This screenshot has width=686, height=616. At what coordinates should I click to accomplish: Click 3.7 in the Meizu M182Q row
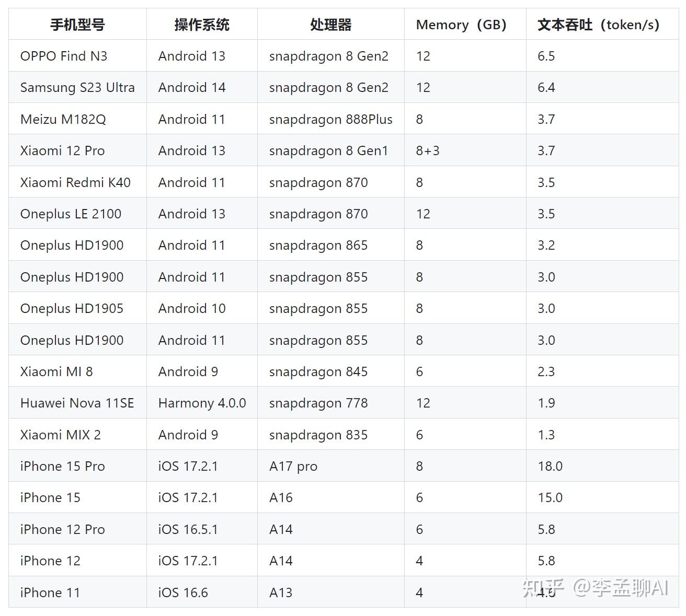coord(546,119)
